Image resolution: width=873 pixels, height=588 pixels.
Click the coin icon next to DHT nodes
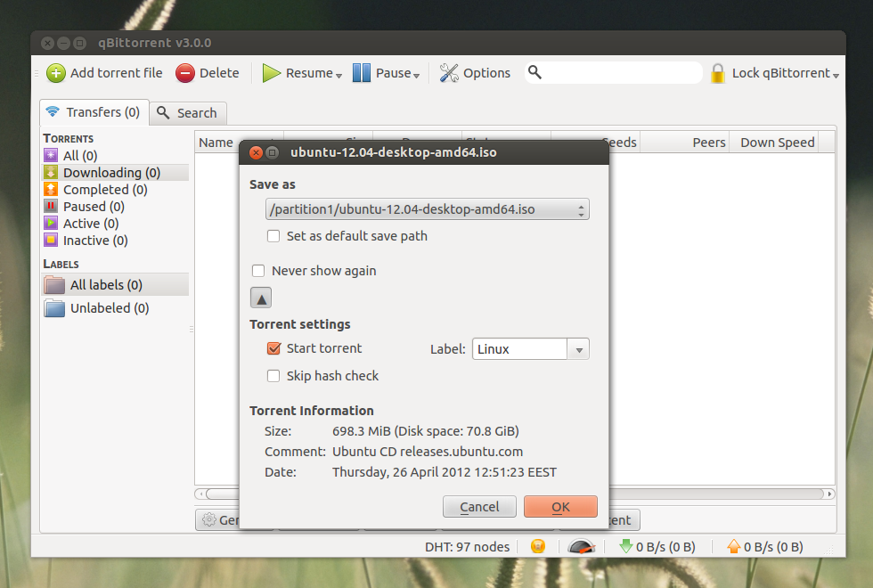[538, 546]
